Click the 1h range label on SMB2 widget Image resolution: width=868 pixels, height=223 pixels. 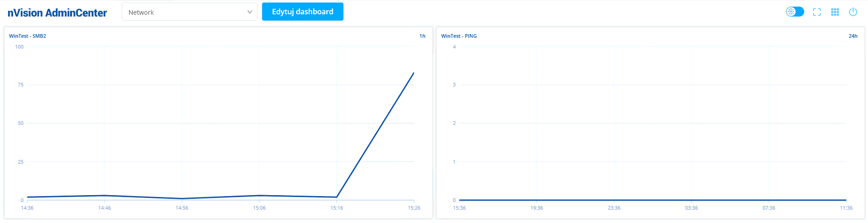[x=422, y=36]
